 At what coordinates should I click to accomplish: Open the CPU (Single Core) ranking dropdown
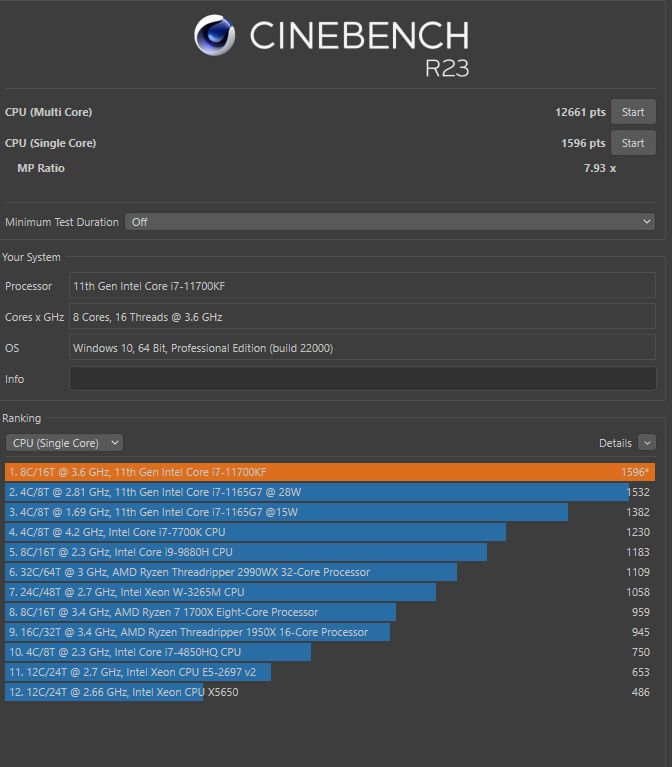tap(65, 443)
